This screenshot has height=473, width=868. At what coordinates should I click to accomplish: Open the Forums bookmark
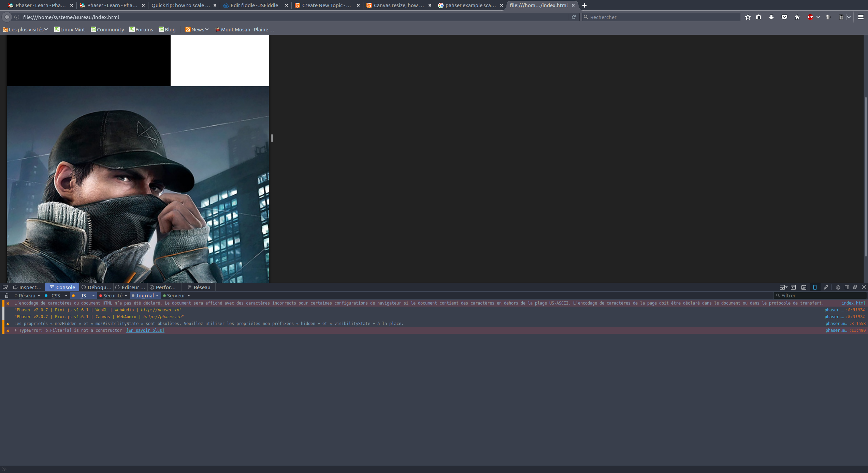click(x=141, y=30)
